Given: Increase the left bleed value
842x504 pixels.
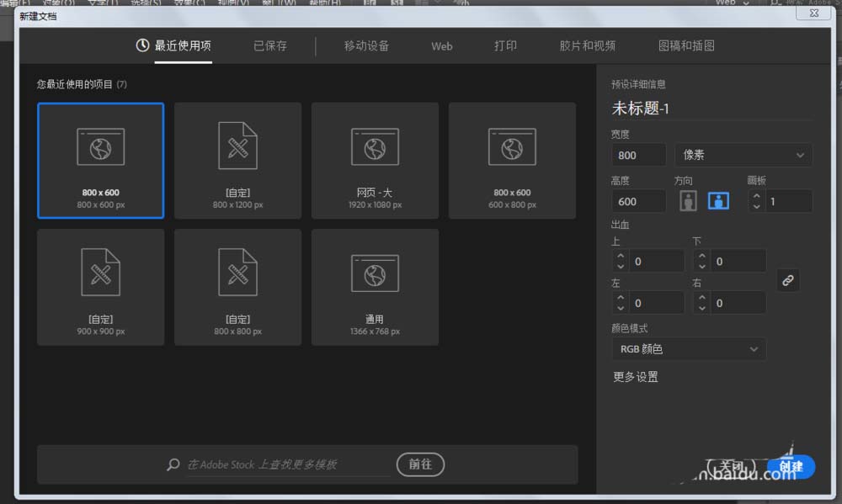Looking at the screenshot, I should [621, 298].
